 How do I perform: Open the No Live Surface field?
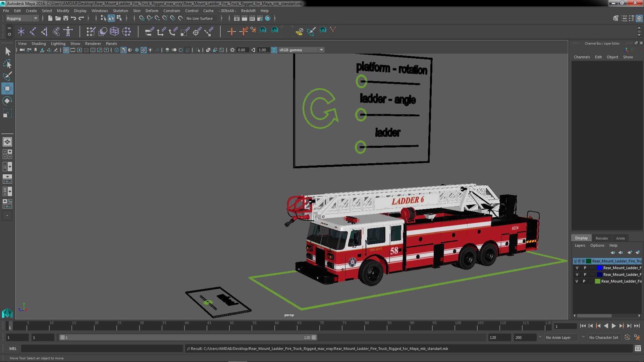pos(201,18)
